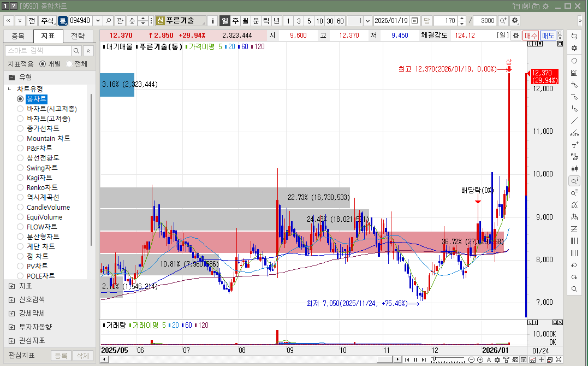588x366 pixels.
Task: Select Mountain 차트 radio option
Action: pyautogui.click(x=20, y=138)
